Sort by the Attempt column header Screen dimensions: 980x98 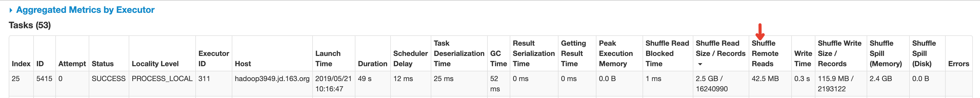[72, 64]
